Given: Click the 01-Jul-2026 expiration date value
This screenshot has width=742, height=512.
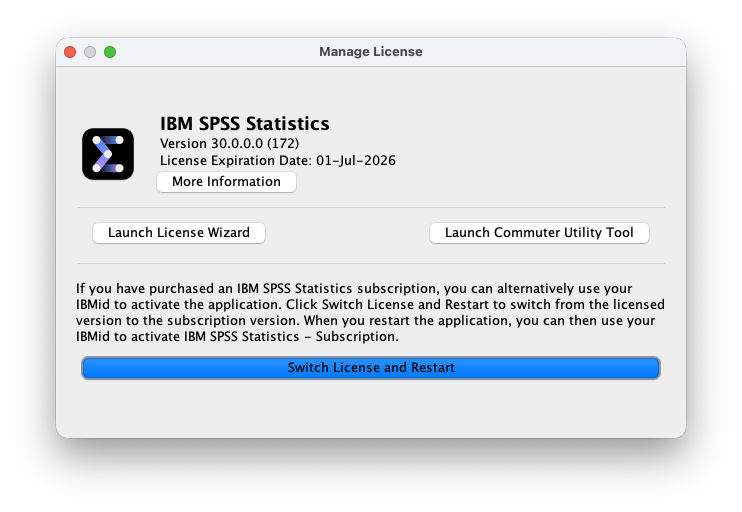Looking at the screenshot, I should pyautogui.click(x=356, y=161).
